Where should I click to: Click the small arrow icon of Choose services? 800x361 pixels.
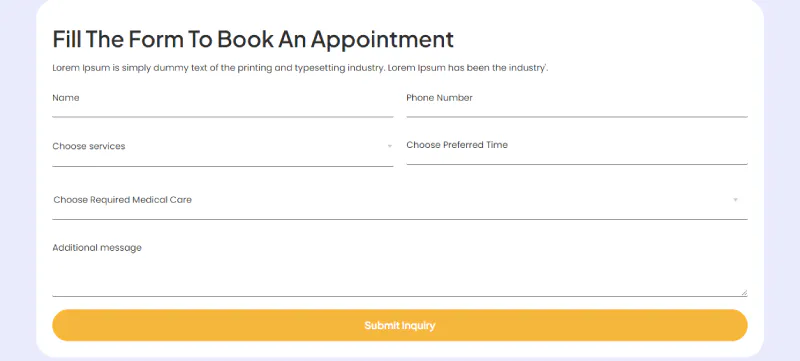[x=389, y=146]
